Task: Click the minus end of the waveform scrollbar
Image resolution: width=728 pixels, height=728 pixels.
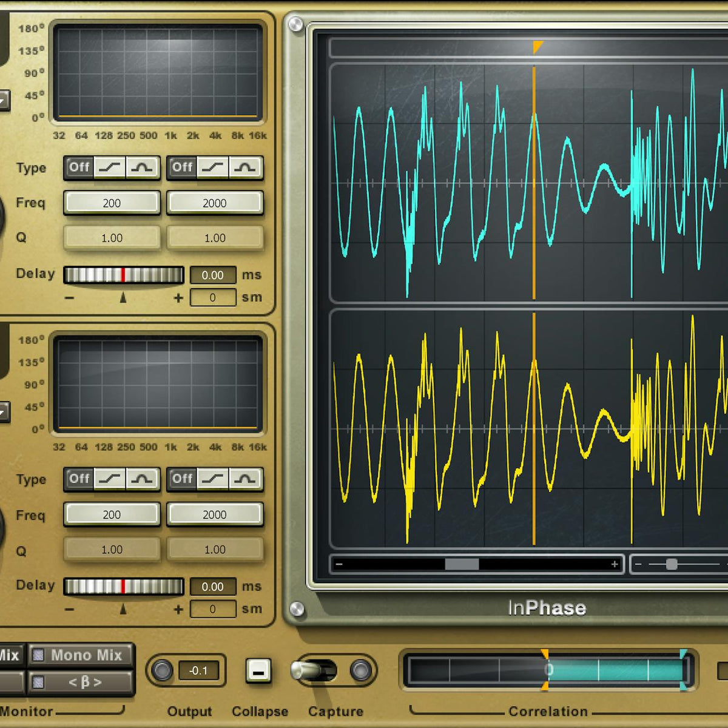Action: click(339, 564)
